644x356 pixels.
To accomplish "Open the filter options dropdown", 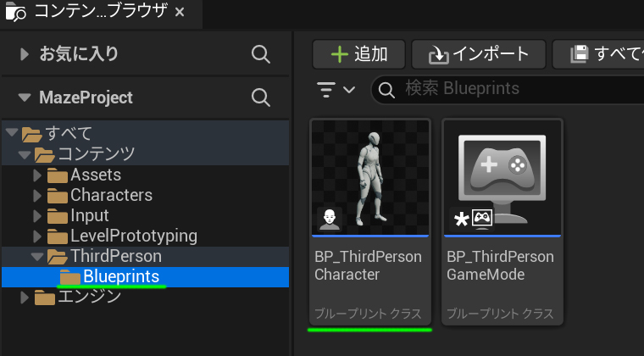I will click(x=336, y=90).
